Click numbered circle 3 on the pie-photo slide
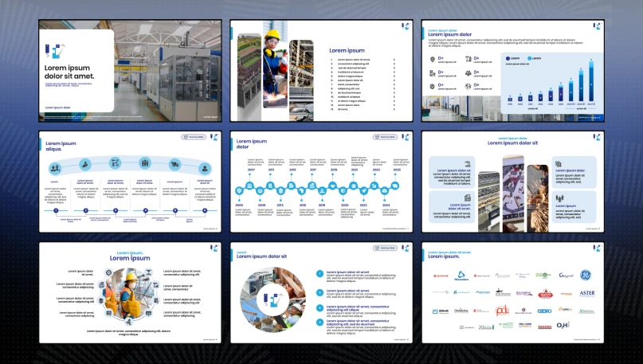The height and width of the screenshot is (364, 643). (320, 307)
